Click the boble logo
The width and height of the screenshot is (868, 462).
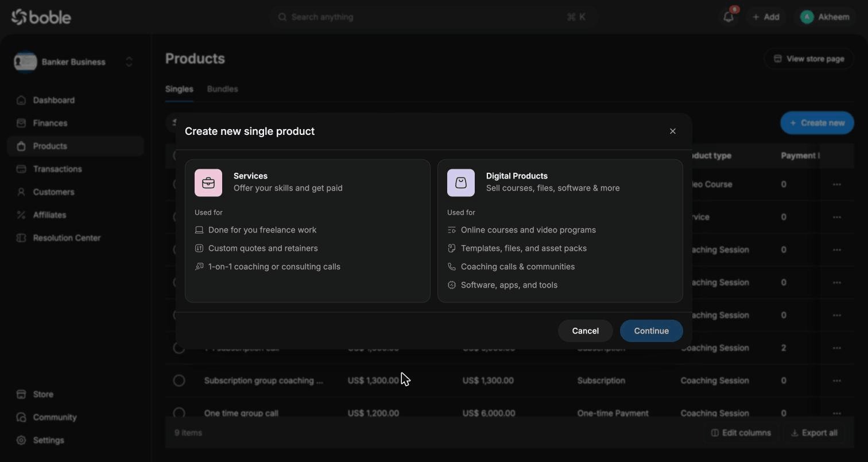point(41,17)
